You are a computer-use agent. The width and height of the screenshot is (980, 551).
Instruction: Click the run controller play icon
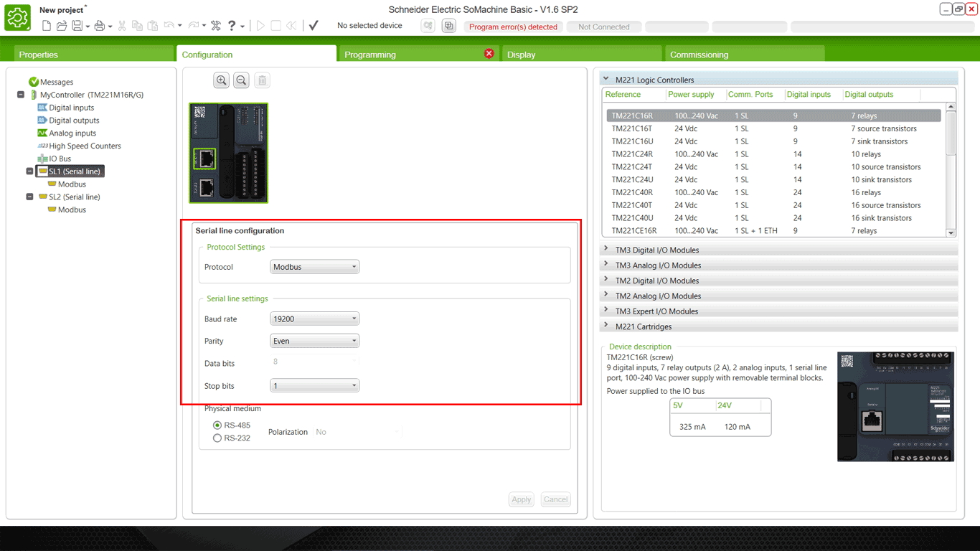(260, 26)
